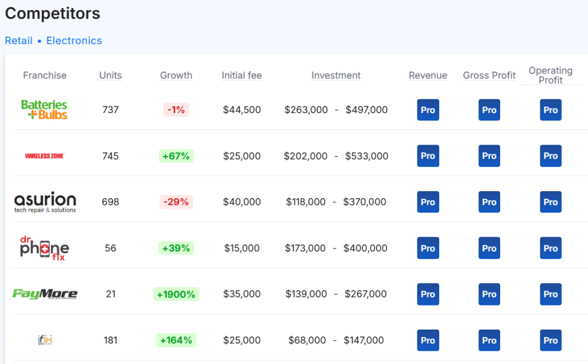
Task: Click the Investment column header
Action: [x=336, y=75]
